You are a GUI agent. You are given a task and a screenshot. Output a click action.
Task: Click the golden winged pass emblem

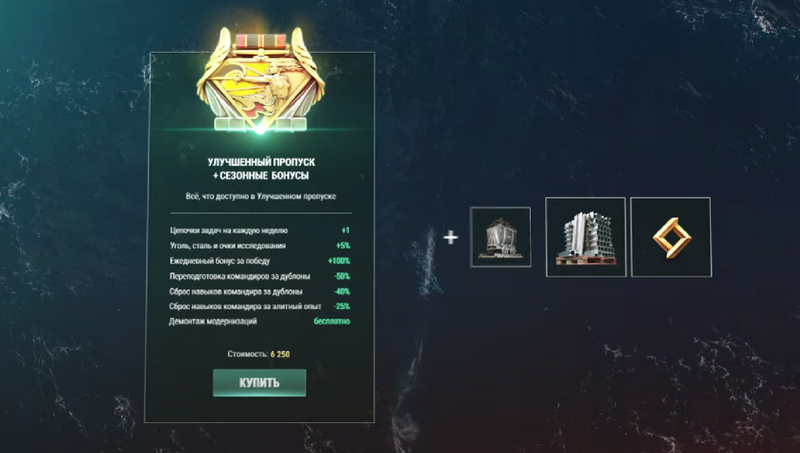260,81
